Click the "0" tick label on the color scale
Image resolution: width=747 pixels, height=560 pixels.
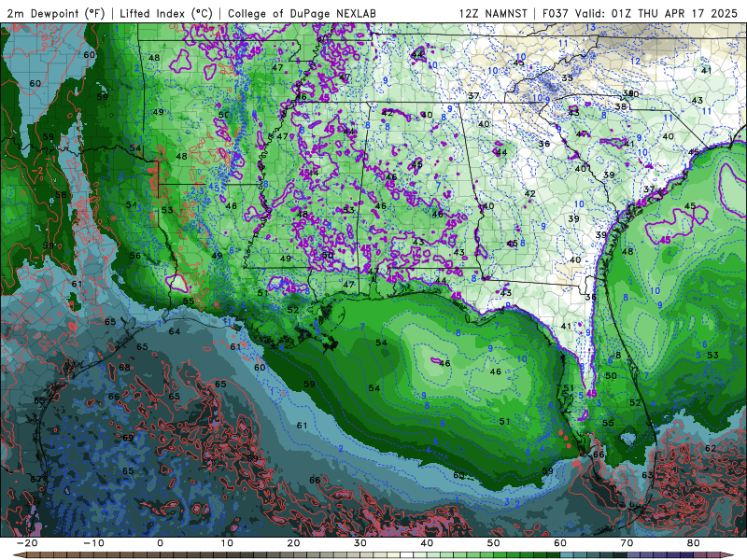pyautogui.click(x=160, y=543)
